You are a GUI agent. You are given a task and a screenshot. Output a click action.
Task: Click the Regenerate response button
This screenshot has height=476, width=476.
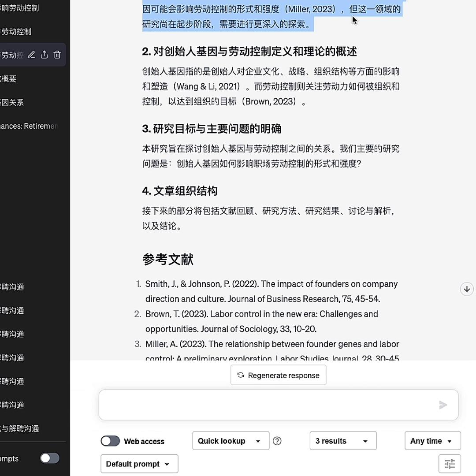coord(278,375)
